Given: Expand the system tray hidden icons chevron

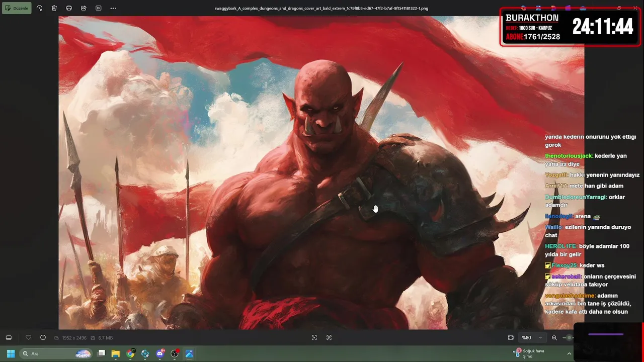Looking at the screenshot, I should tap(569, 353).
